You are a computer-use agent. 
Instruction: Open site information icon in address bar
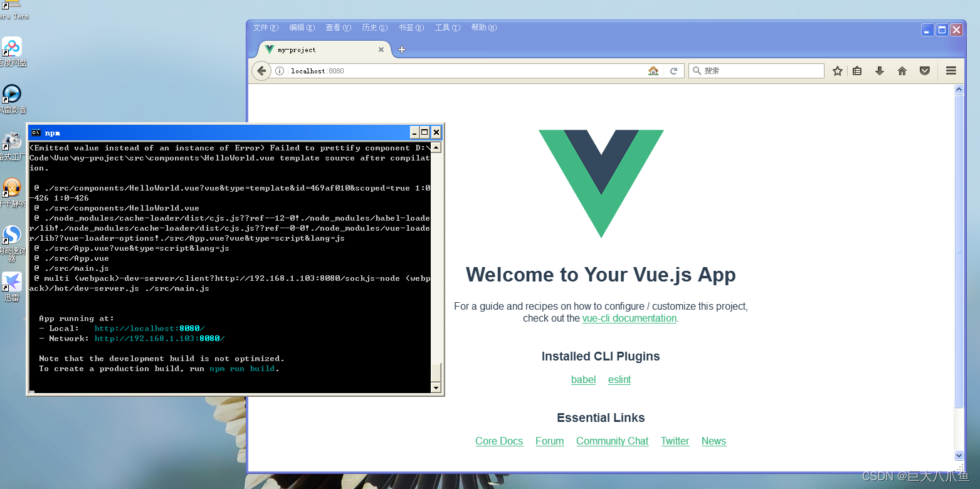[x=280, y=71]
